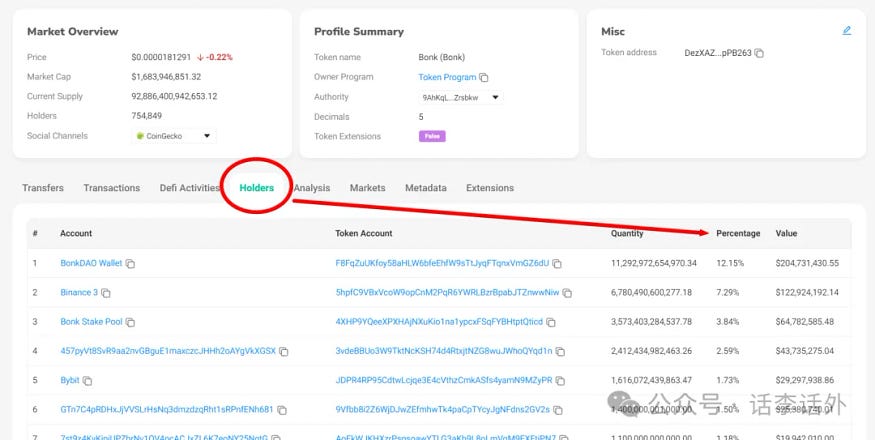Switch to the Transfers tab

(x=43, y=188)
